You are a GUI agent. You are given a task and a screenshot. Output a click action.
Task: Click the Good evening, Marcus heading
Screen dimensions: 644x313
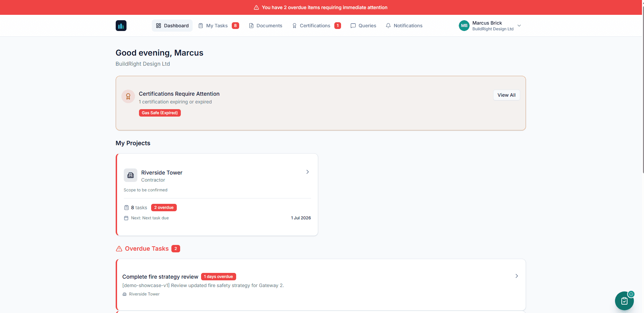pyautogui.click(x=160, y=53)
